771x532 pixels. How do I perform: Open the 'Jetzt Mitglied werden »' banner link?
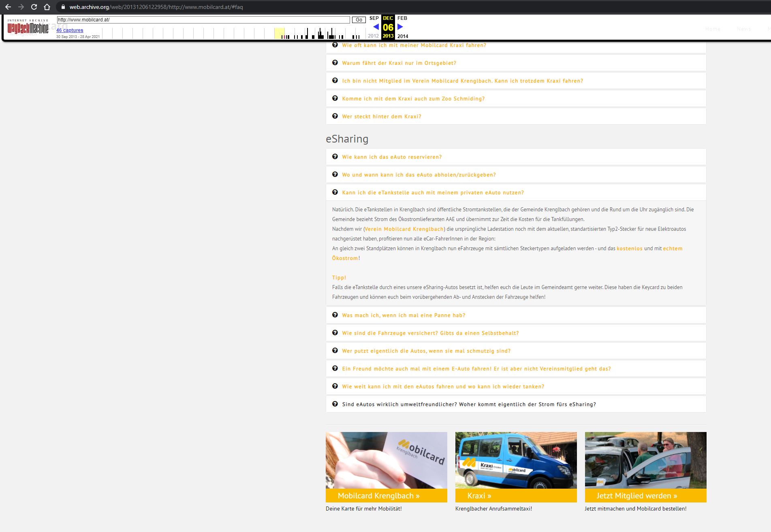click(x=646, y=496)
